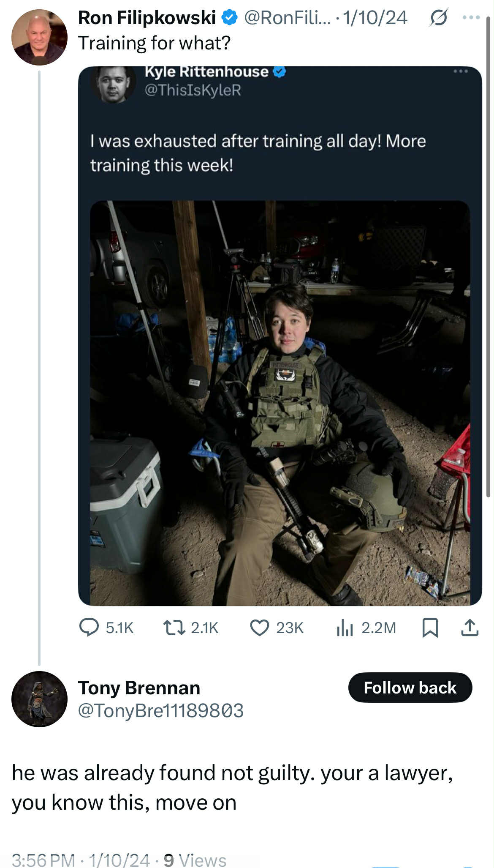This screenshot has height=868, width=494.
Task: Open the @TonyBre11189803 handle link
Action: tap(161, 710)
